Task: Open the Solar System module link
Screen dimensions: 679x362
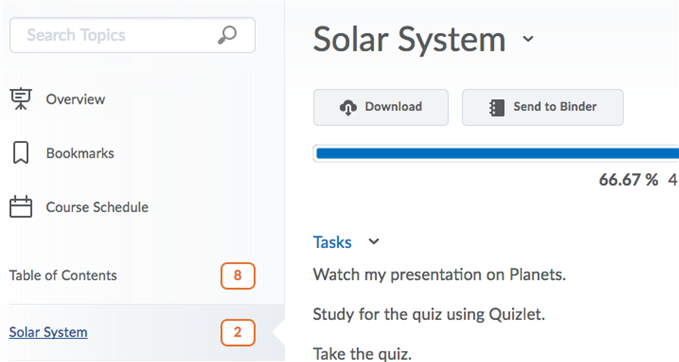Action: pos(48,332)
